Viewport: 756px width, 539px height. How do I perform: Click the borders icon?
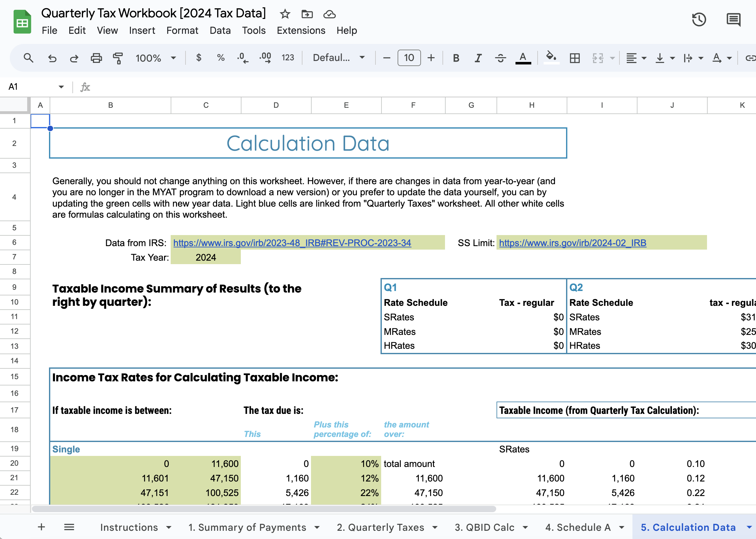tap(575, 58)
